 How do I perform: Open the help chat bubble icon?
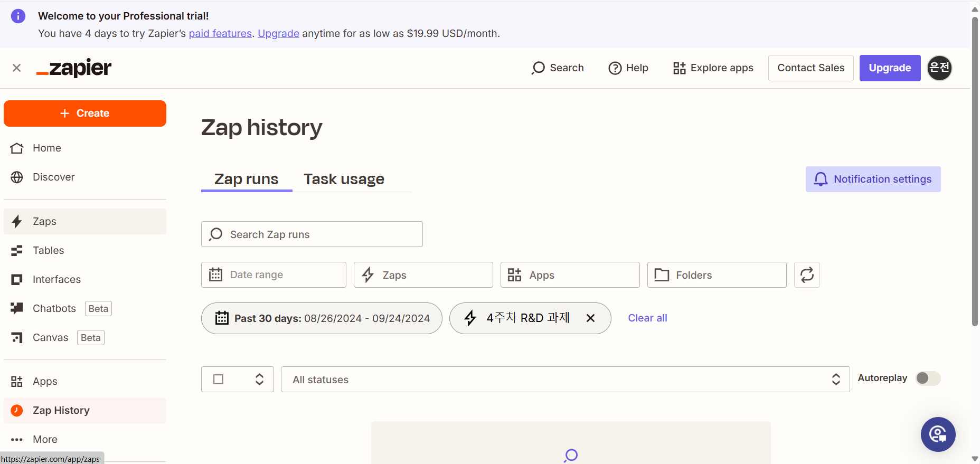pyautogui.click(x=938, y=434)
